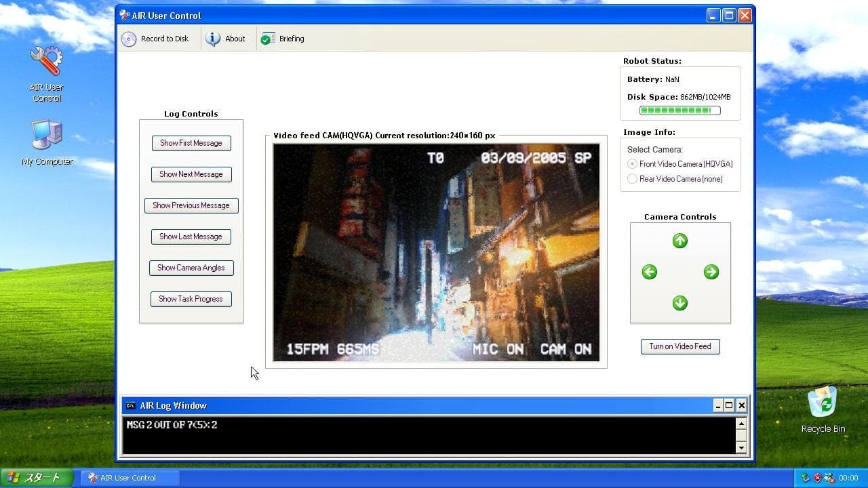Select the My Computer desktop icon
This screenshot has height=488, width=868.
click(x=47, y=142)
